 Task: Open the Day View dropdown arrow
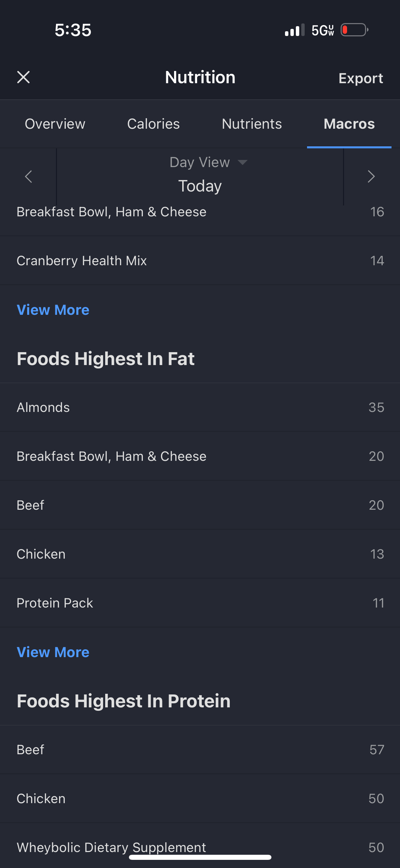(243, 162)
